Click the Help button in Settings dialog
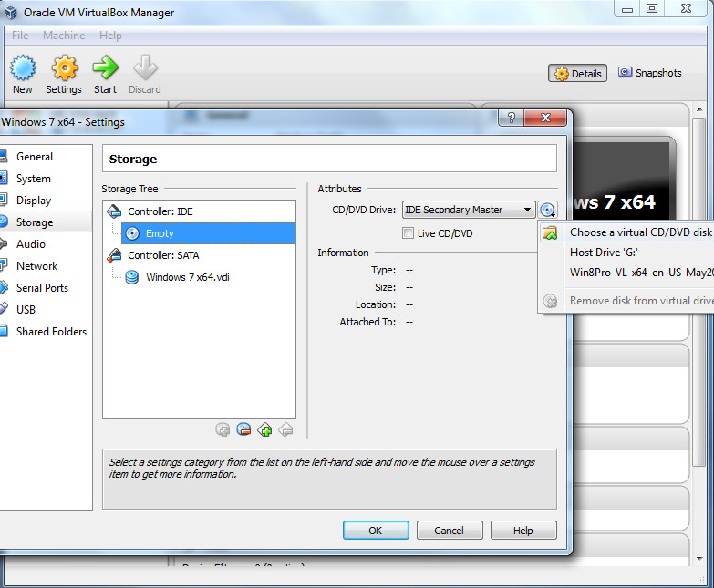This screenshot has height=588, width=714. [523, 531]
